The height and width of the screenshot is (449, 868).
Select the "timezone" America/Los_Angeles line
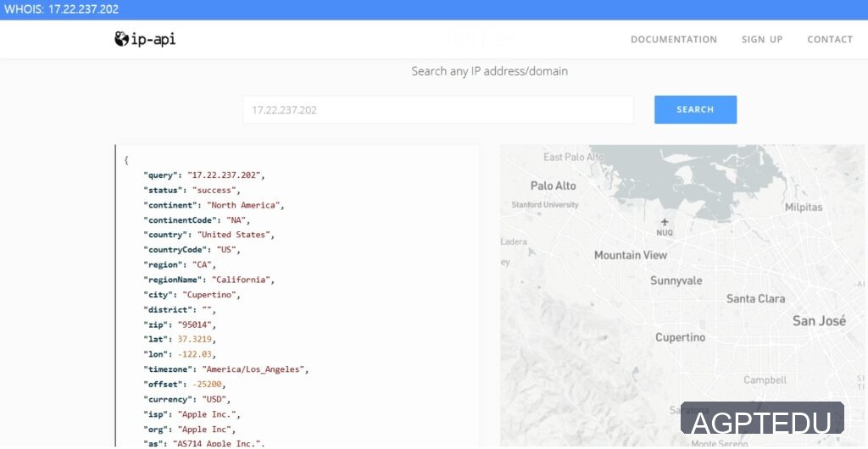click(225, 369)
